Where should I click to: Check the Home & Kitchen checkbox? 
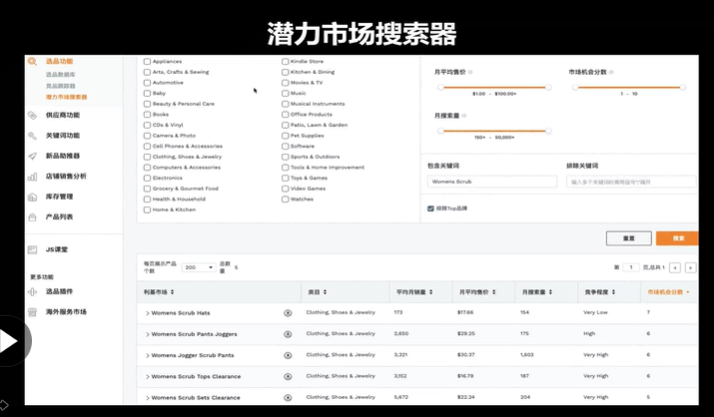tap(147, 210)
